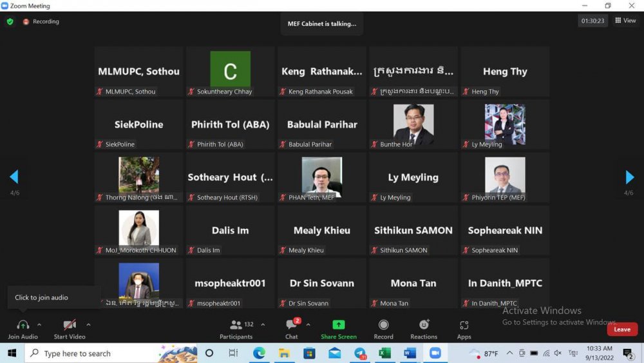Viewport: 644px width, 363px height.
Task: Open the Participants panel
Action: (x=236, y=329)
